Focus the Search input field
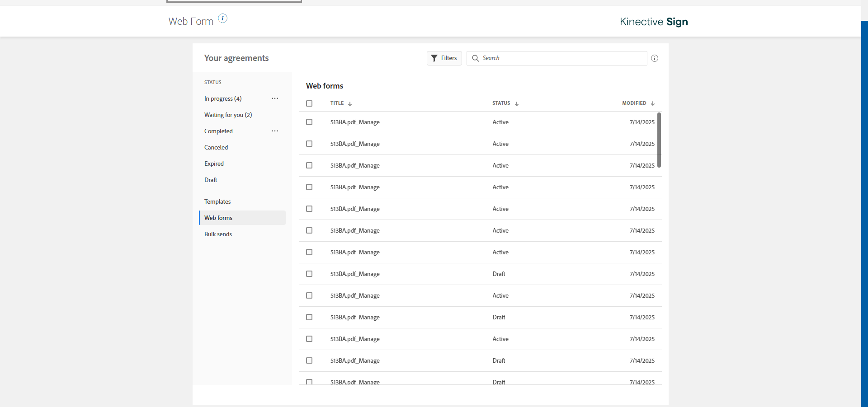The image size is (868, 407). point(561,58)
